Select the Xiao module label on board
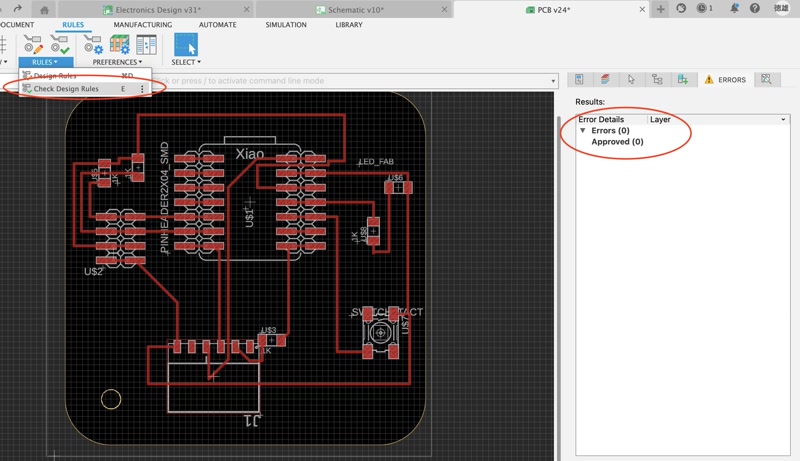The image size is (800, 461). click(249, 153)
